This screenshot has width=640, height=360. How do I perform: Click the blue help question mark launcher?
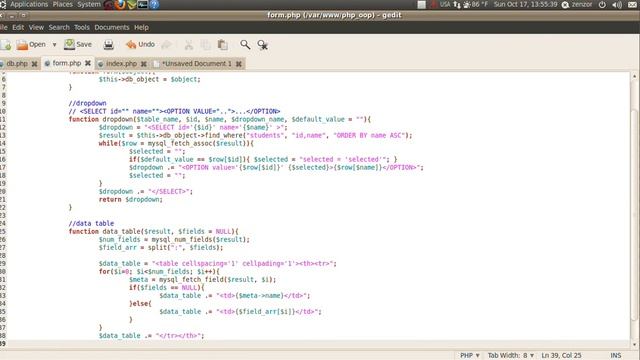coord(154,5)
